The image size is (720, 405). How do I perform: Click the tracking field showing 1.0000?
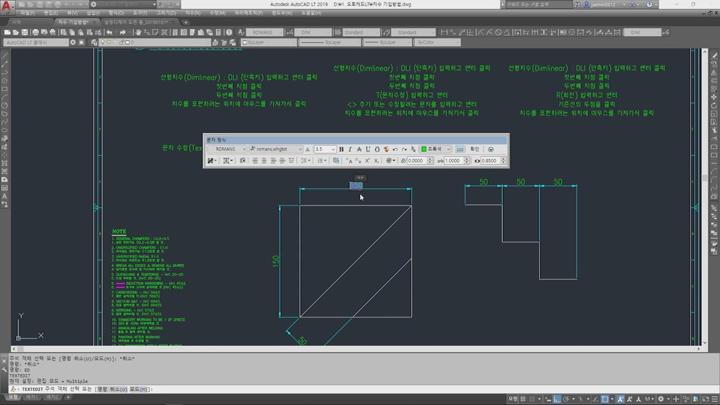click(x=454, y=161)
